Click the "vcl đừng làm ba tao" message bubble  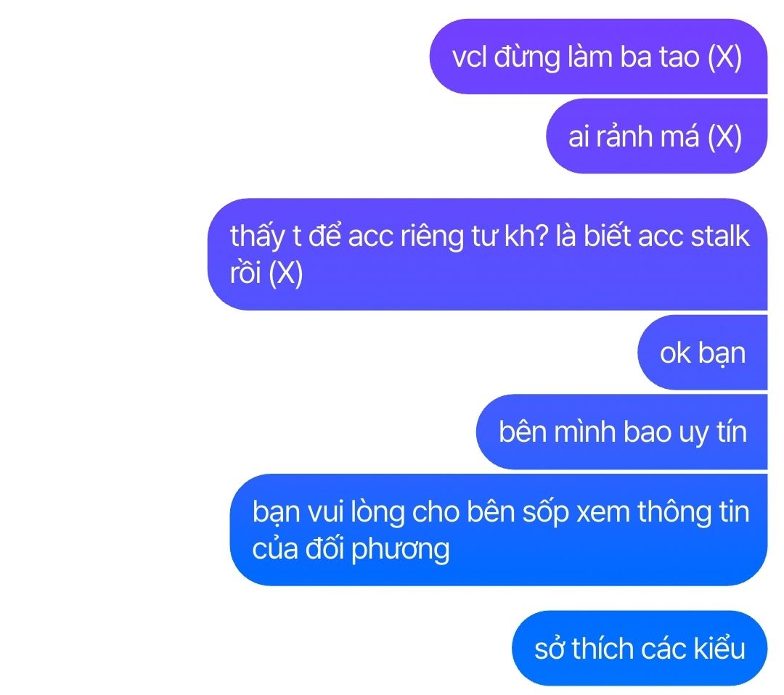598,57
